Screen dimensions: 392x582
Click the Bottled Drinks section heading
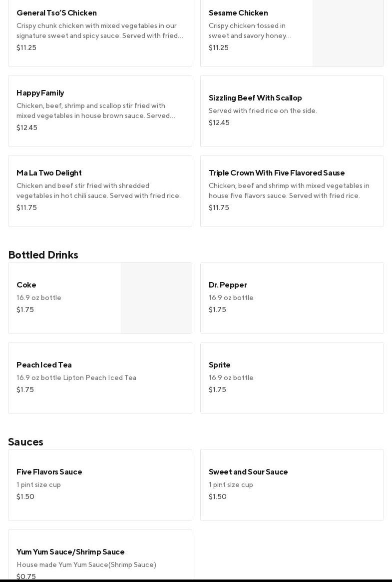(x=43, y=255)
